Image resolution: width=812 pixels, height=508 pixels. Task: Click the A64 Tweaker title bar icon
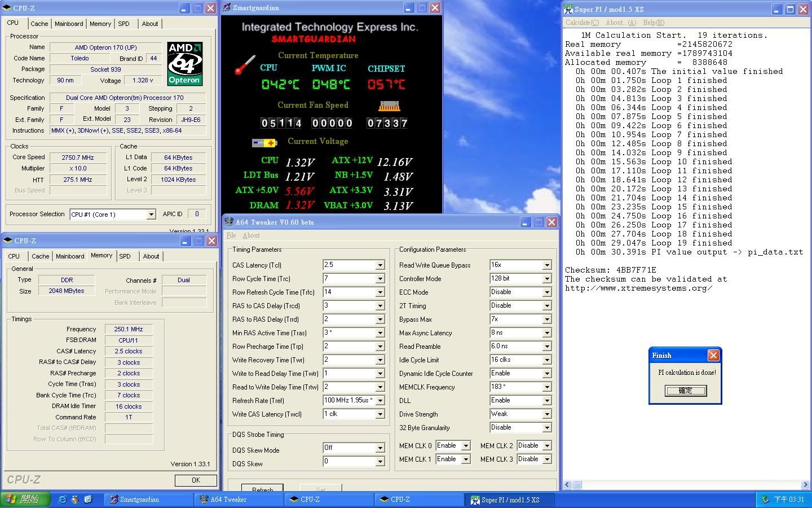(x=229, y=222)
